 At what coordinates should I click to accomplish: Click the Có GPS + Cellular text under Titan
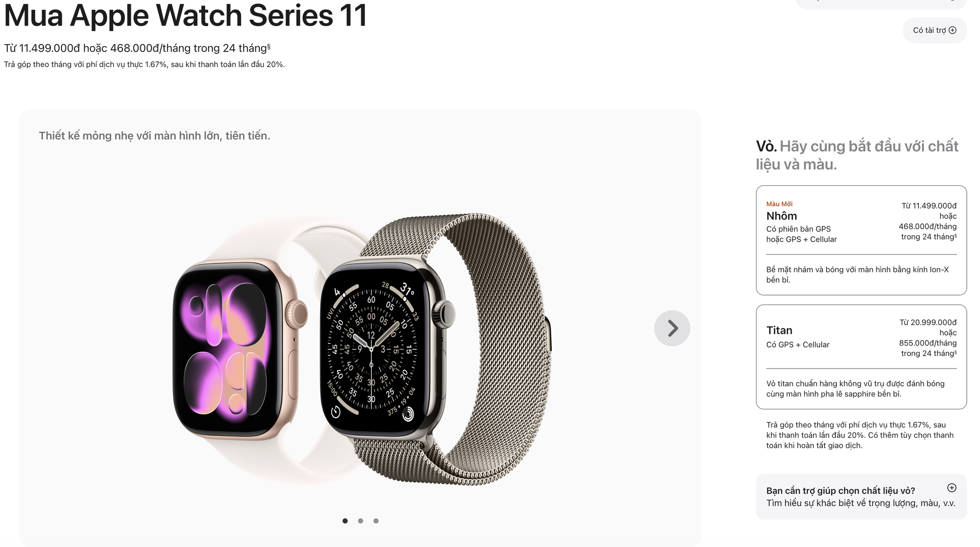(x=798, y=345)
